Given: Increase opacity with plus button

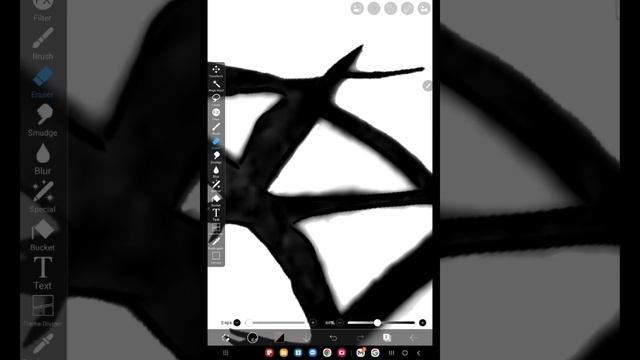Looking at the screenshot, I should pyautogui.click(x=422, y=322).
